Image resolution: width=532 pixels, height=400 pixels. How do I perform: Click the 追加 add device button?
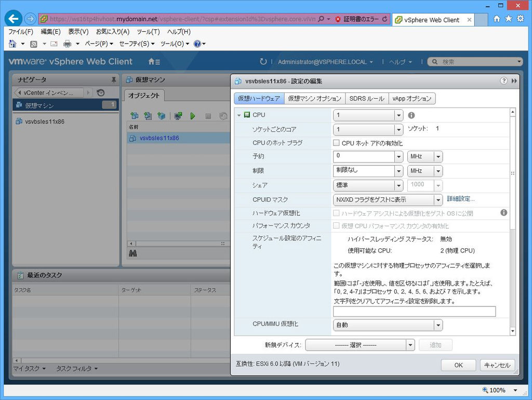[436, 345]
